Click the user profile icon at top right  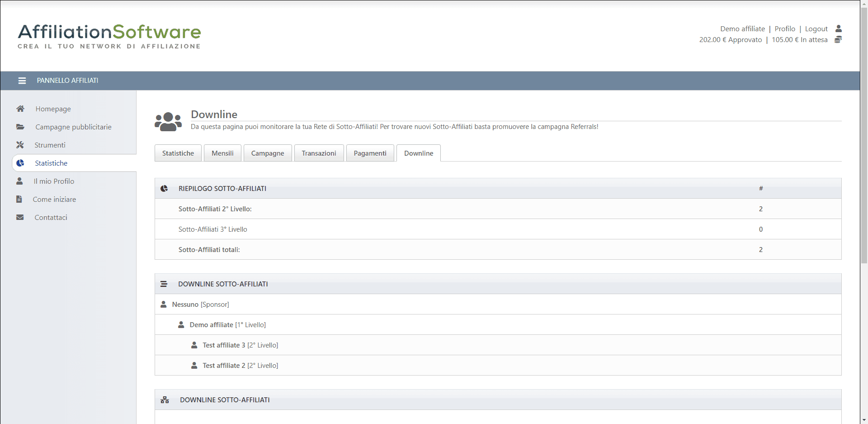click(838, 29)
